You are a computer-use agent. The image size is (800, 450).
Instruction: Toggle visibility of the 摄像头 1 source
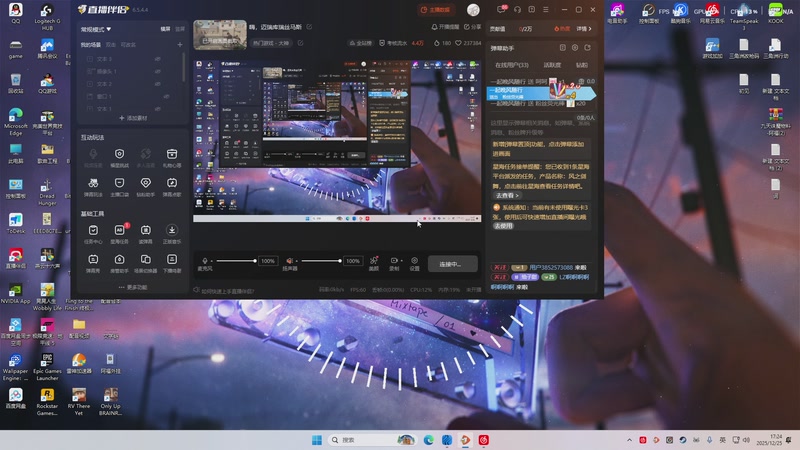point(158,71)
